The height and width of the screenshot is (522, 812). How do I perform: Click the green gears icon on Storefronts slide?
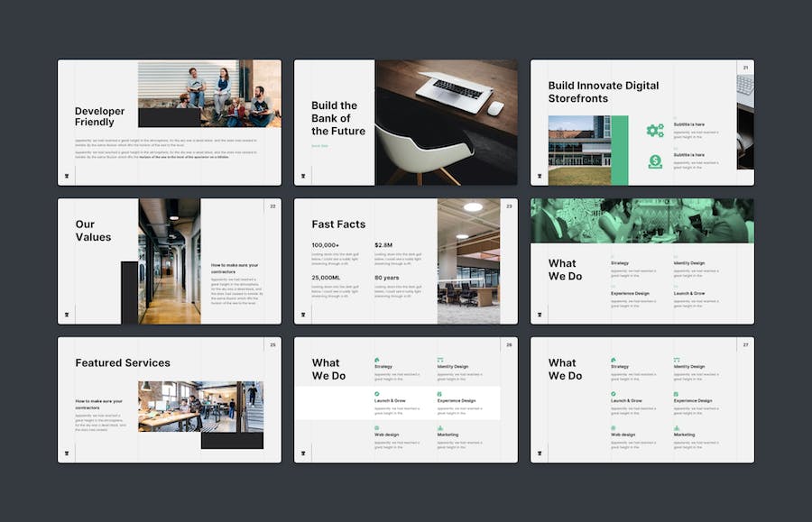coord(655,131)
